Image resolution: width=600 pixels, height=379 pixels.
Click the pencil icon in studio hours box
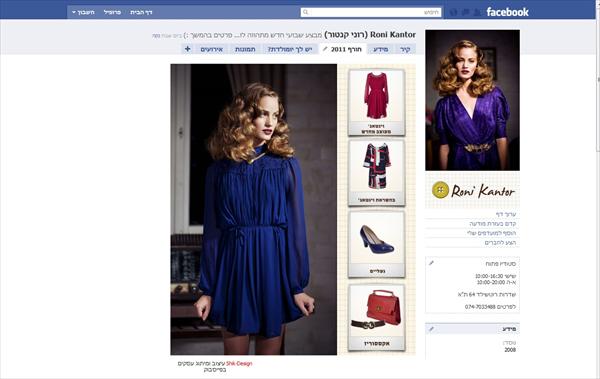pos(431,263)
